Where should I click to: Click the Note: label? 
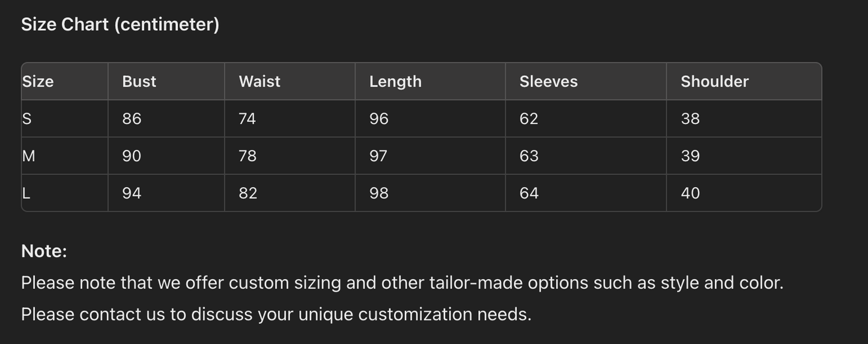click(44, 251)
